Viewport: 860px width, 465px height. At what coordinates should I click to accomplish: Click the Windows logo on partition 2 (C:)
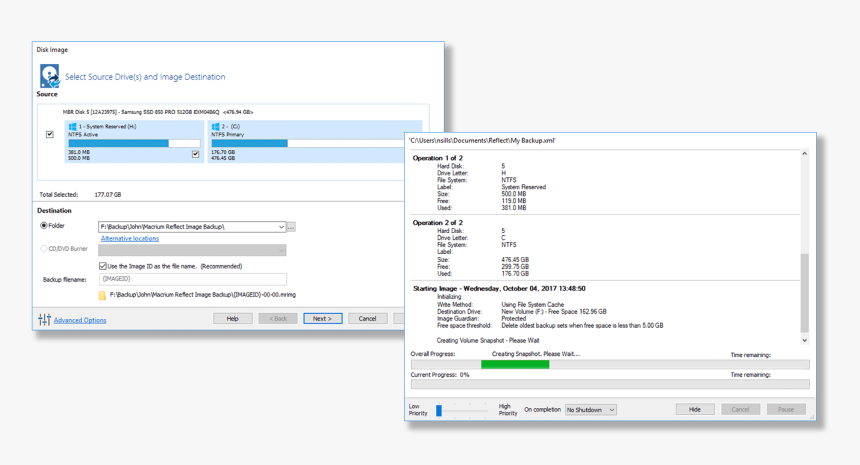pos(216,127)
